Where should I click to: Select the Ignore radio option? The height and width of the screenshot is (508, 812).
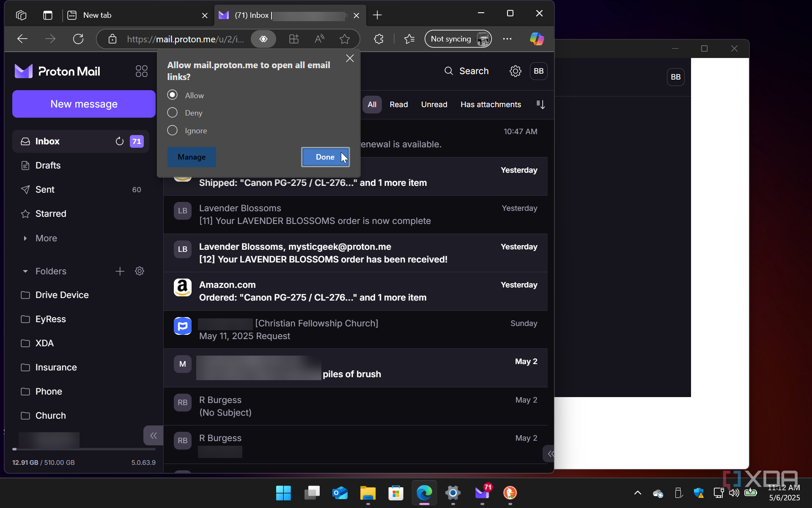(x=172, y=130)
